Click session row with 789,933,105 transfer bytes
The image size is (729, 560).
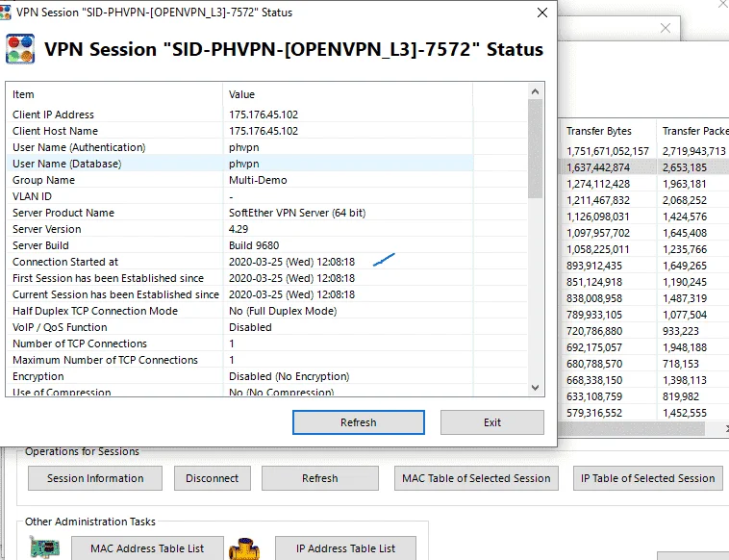tap(644, 315)
